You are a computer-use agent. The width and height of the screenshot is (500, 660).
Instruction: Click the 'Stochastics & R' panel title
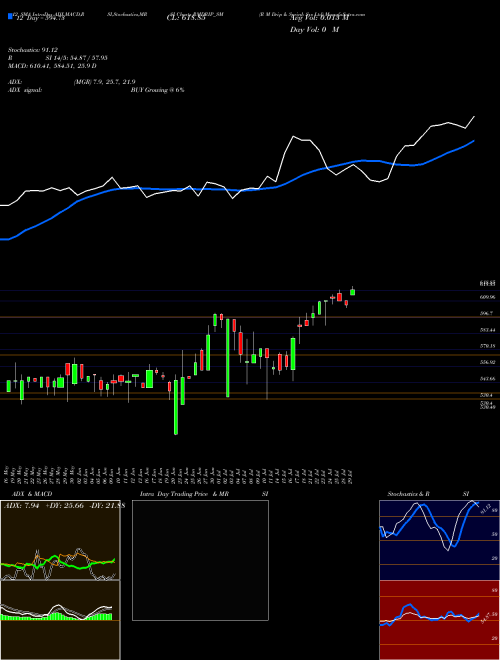pos(409,494)
